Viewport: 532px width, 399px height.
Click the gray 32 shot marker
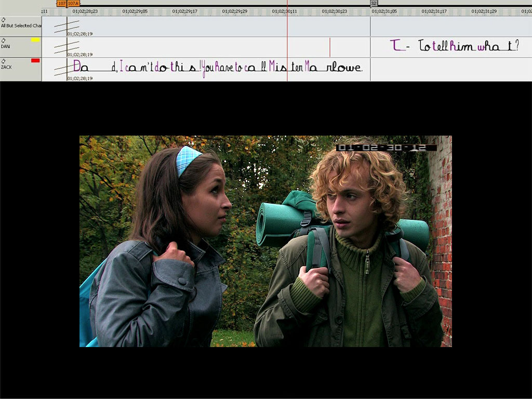click(374, 4)
